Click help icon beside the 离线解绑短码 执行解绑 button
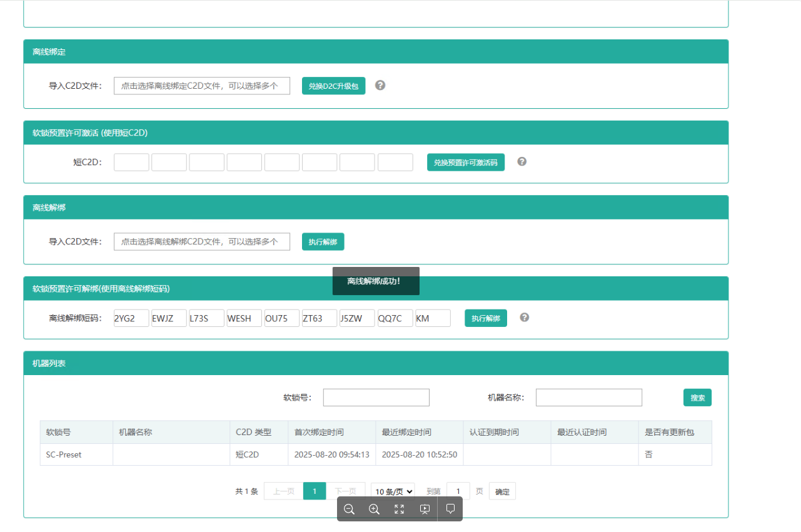The width and height of the screenshot is (801, 532). click(525, 317)
